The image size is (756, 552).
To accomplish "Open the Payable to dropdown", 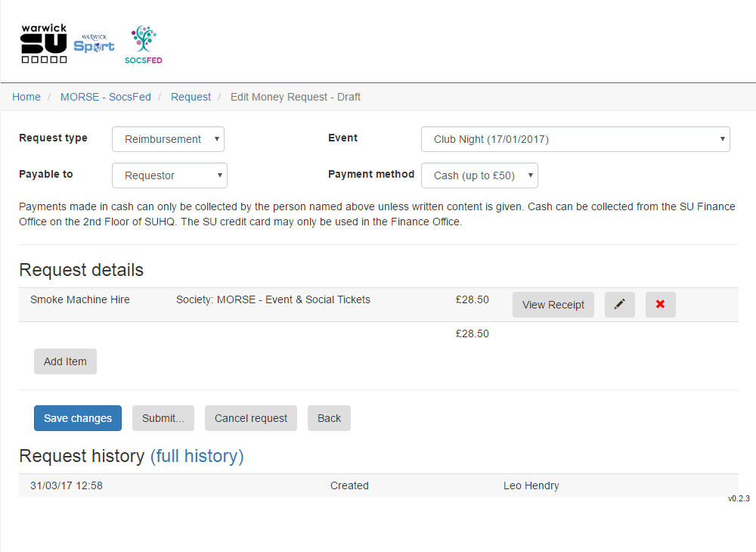I will (x=169, y=175).
